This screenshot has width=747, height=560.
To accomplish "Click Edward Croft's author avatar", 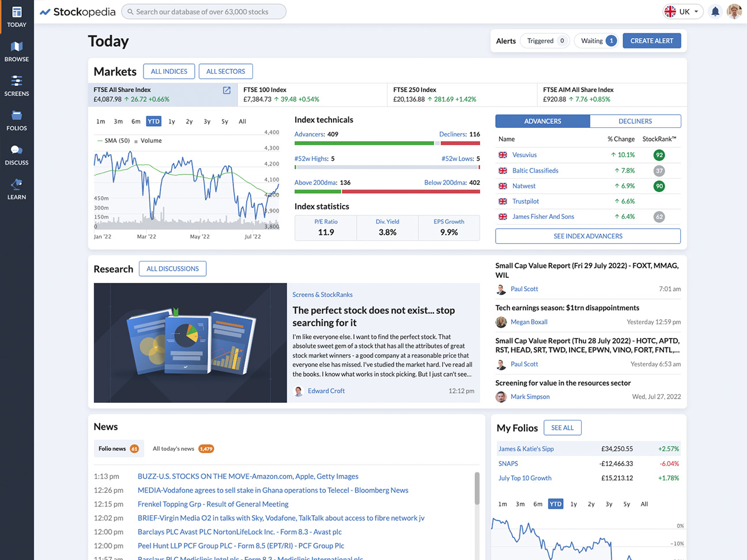I will 299,391.
